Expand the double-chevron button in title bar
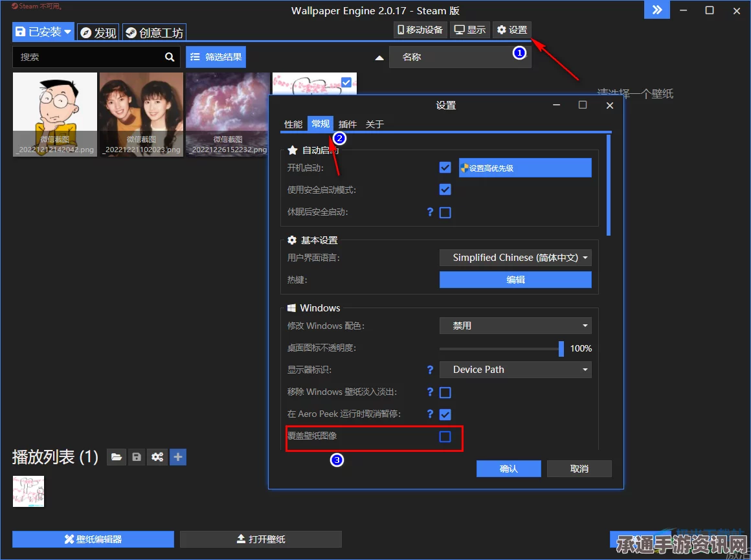Screen dimensions: 751x560 tap(658, 10)
